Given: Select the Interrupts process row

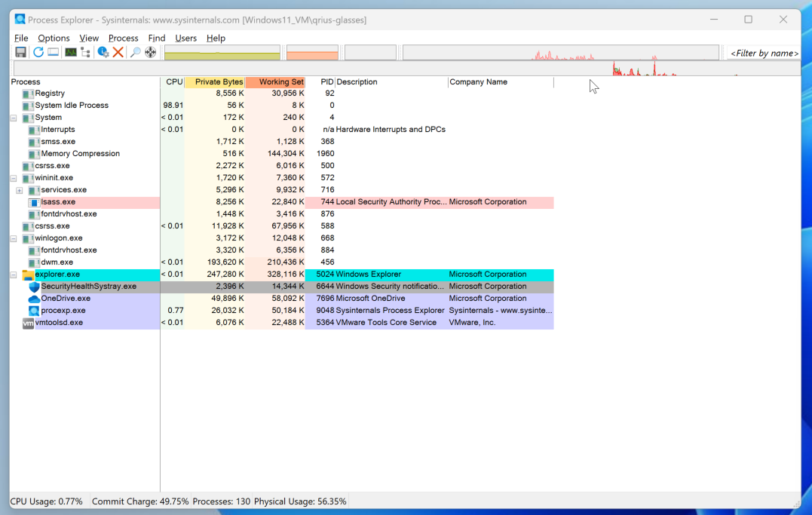Looking at the screenshot, I should tap(282, 130).
